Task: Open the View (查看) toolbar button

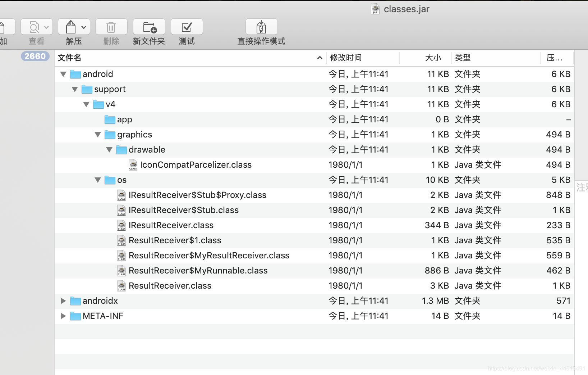Action: point(37,27)
